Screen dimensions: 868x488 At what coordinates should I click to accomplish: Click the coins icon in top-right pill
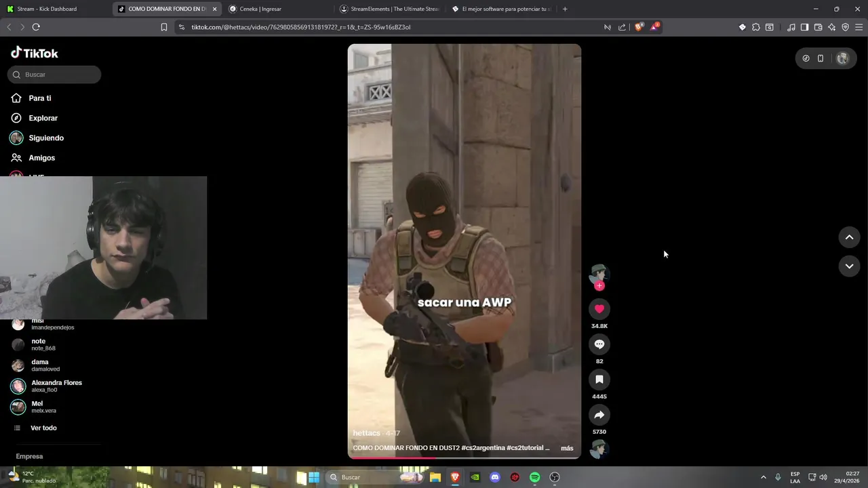click(806, 58)
